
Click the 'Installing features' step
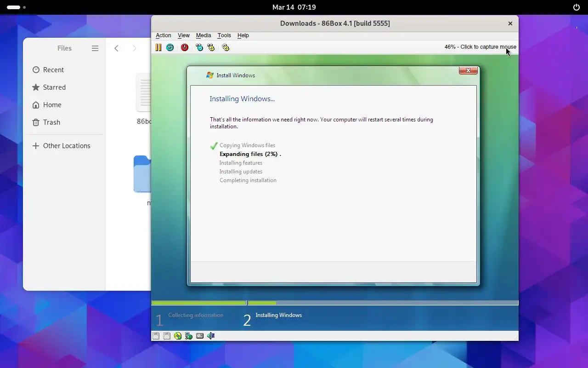pos(241,163)
